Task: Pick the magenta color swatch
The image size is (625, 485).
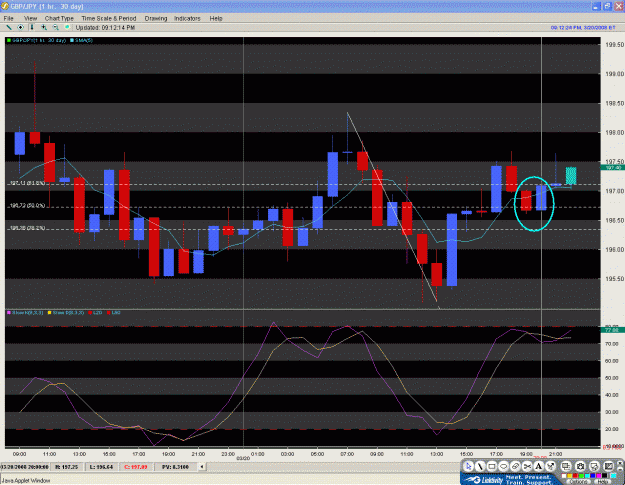Action: [599, 476]
